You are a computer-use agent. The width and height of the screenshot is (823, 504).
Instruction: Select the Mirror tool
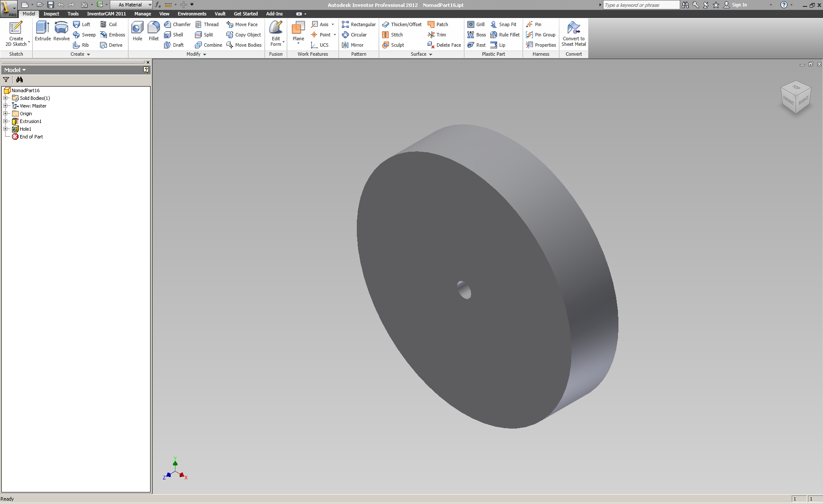(353, 45)
